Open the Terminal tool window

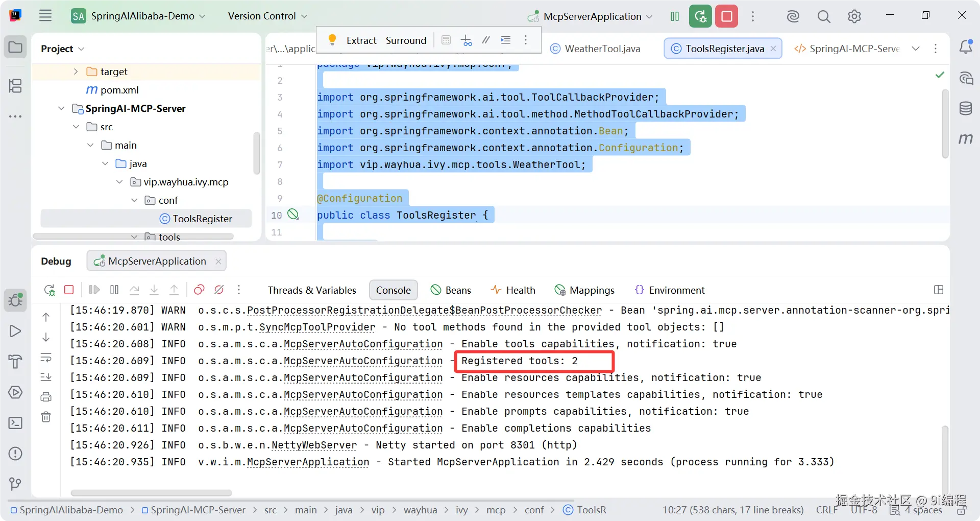[x=15, y=423]
